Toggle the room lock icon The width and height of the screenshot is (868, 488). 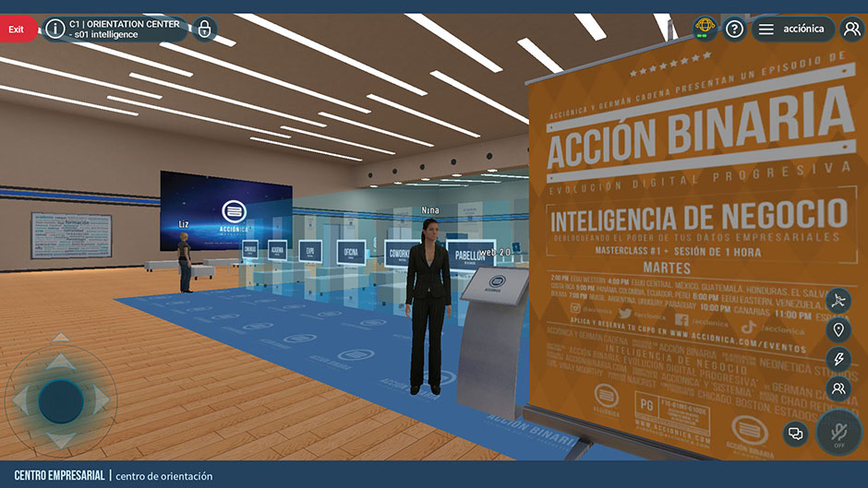tap(204, 29)
